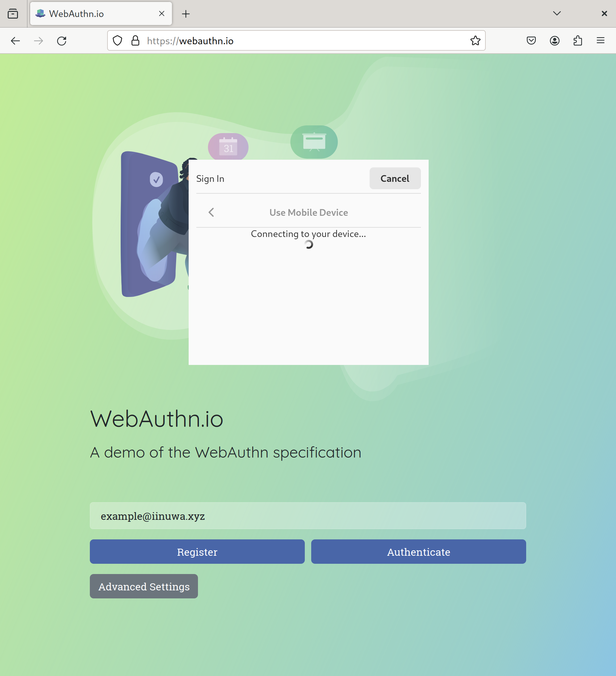Focus the username field containing example@iinuwa.xyz
This screenshot has width=616, height=676.
point(308,516)
